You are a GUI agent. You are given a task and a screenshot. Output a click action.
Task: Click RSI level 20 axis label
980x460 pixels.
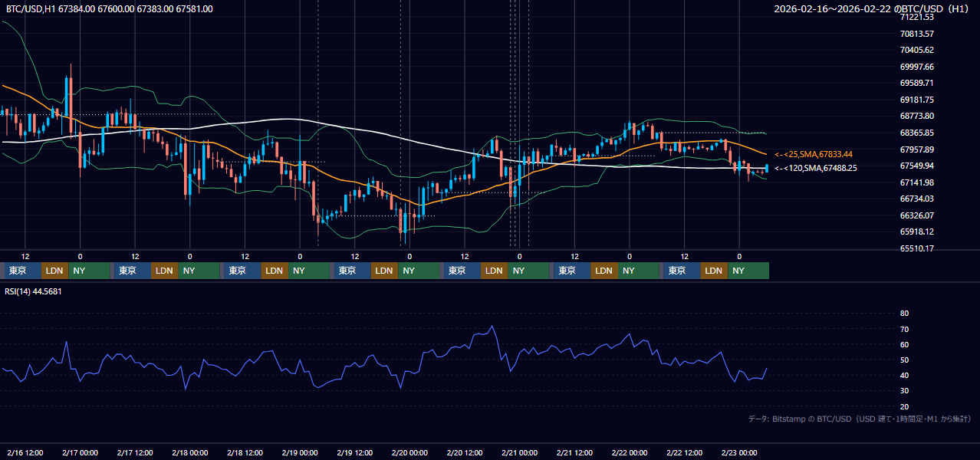pyautogui.click(x=904, y=406)
